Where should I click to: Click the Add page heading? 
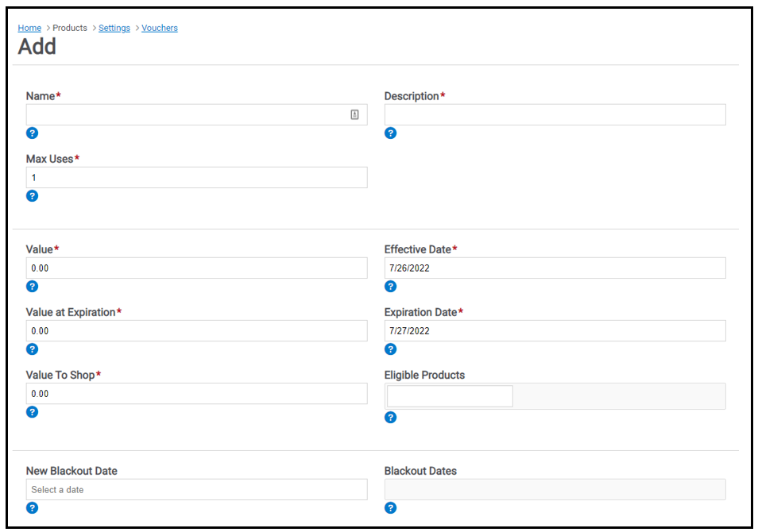37,47
